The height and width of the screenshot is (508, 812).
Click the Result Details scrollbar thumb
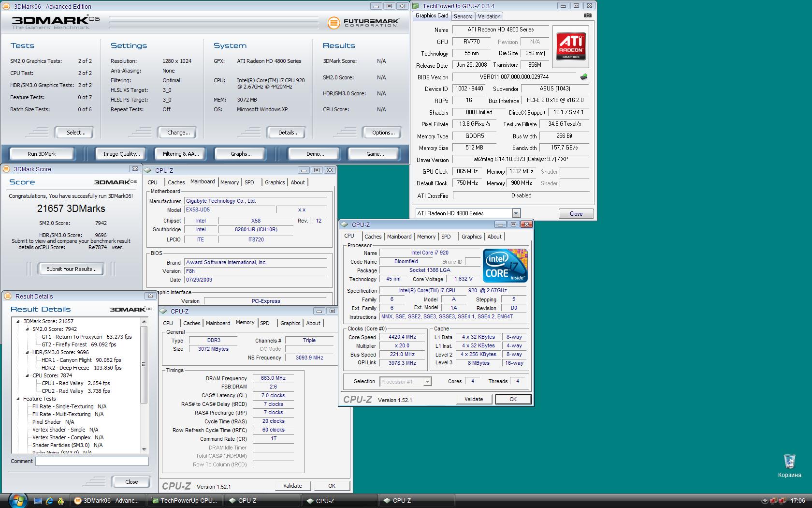[x=144, y=364]
